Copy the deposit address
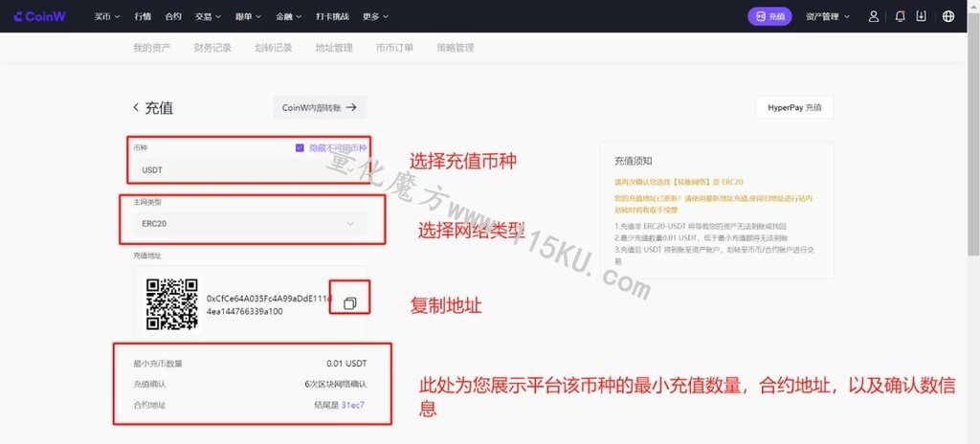Screen dimensions: 980x444 point(350,303)
